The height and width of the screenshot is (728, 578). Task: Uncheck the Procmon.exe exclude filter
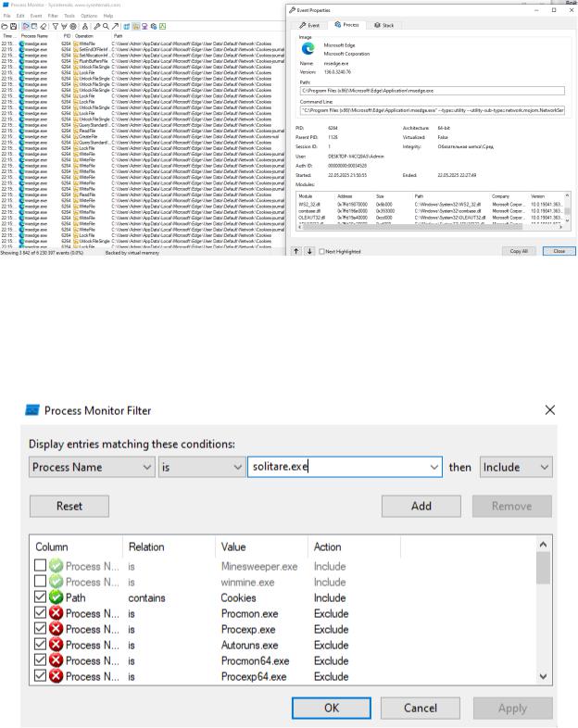(x=41, y=612)
